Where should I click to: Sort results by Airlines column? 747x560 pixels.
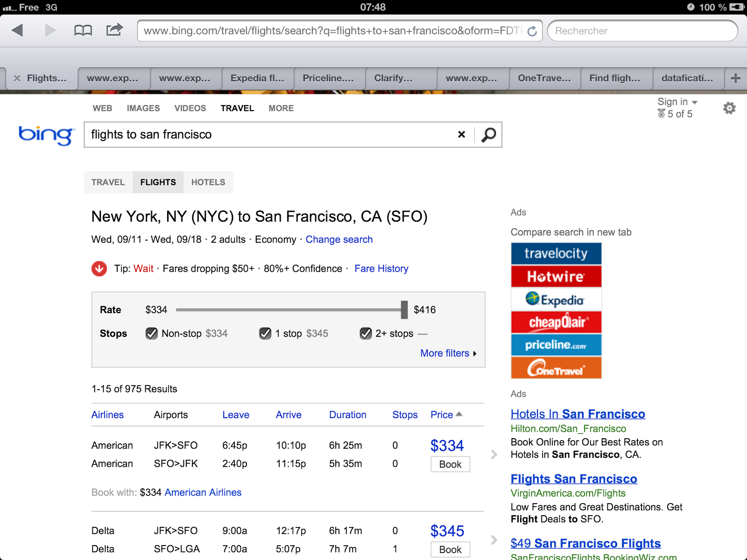[x=107, y=415]
